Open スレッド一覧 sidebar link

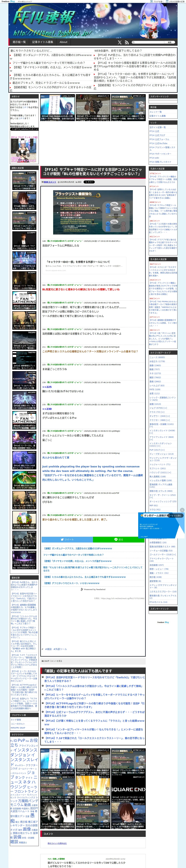pos(156,112)
